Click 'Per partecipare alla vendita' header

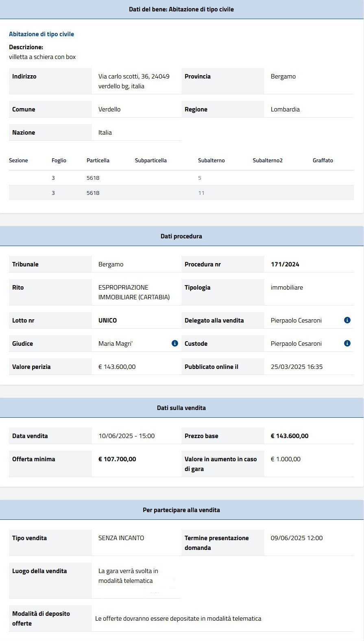click(x=181, y=510)
